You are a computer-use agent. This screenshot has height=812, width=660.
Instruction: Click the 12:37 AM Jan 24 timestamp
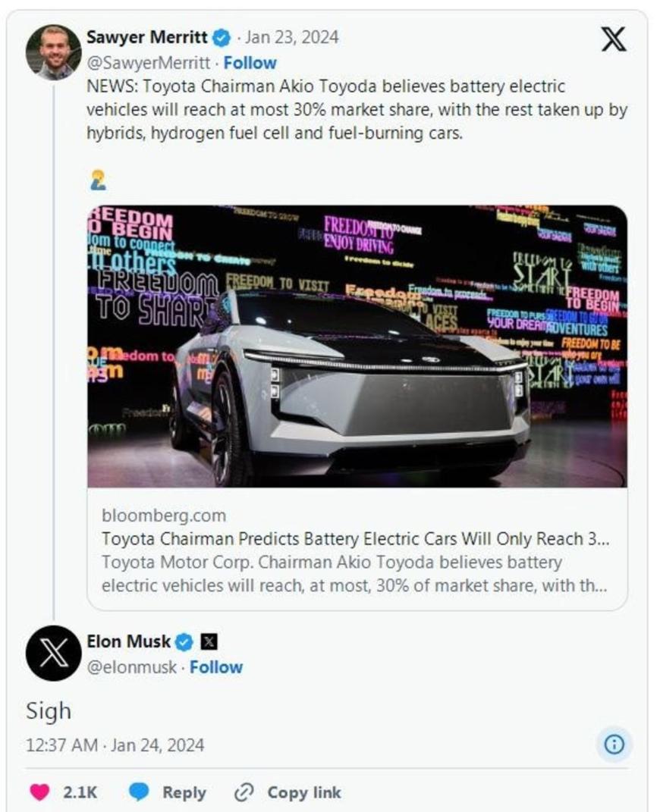click(115, 745)
